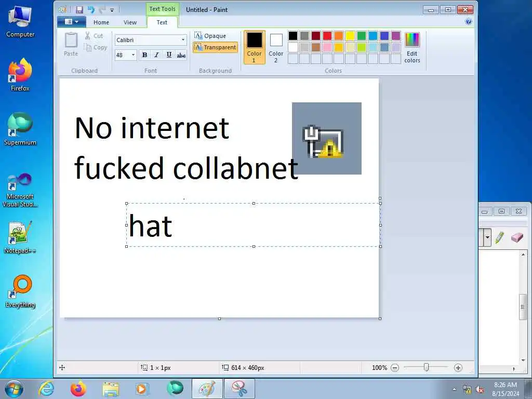This screenshot has height=399, width=532.
Task: Click the Computer desktop icon
Action: [x=20, y=22]
